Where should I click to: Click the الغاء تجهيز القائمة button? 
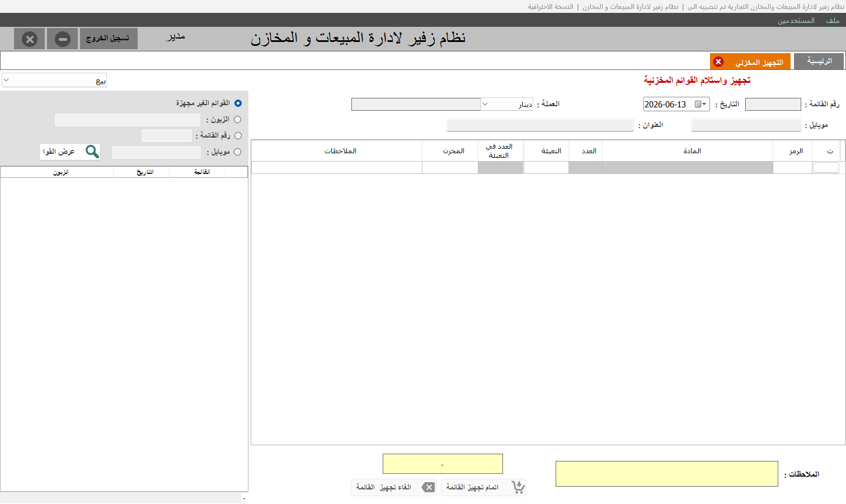[x=393, y=487]
